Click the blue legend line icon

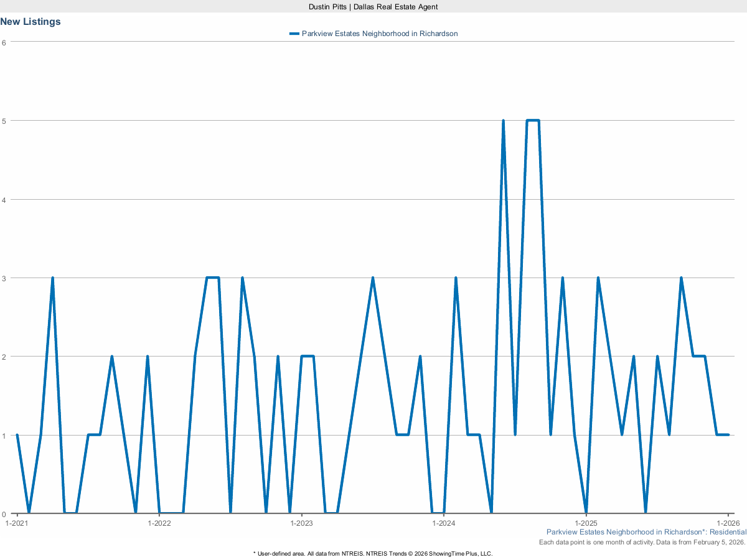coord(293,33)
